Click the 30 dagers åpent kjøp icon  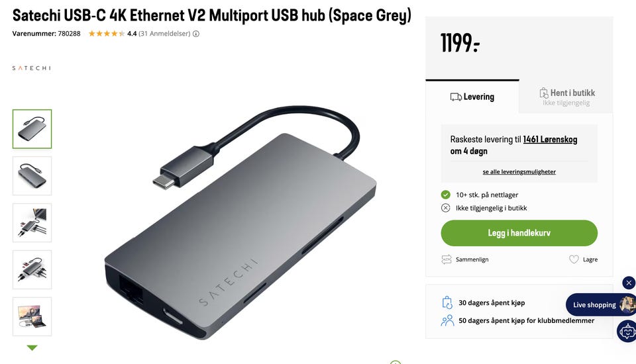point(447,303)
